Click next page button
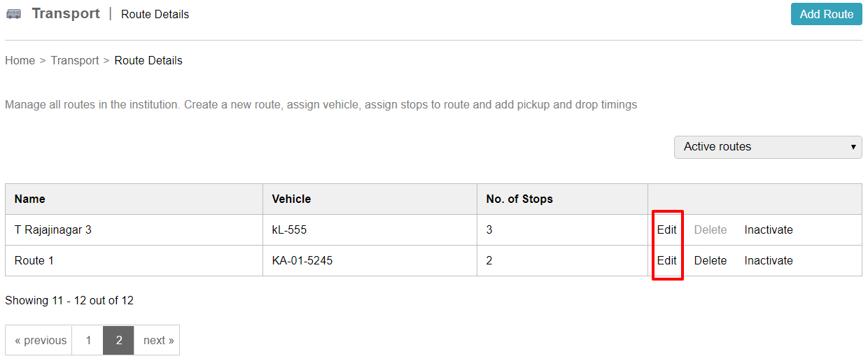Image resolution: width=868 pixels, height=361 pixels. pyautogui.click(x=157, y=340)
